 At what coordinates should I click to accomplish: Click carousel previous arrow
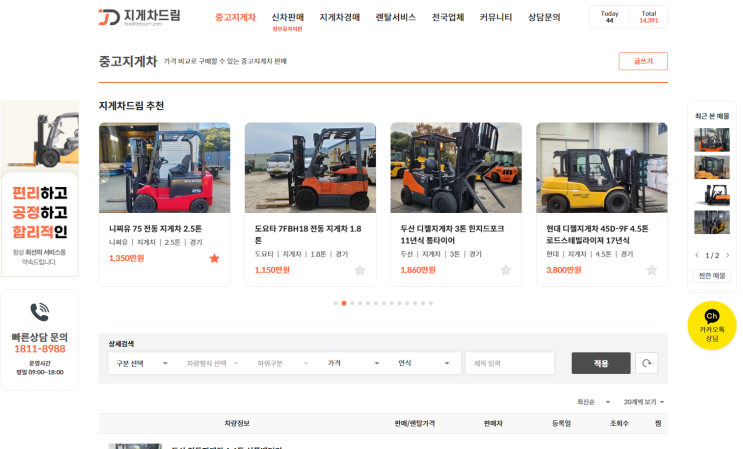(x=101, y=176)
